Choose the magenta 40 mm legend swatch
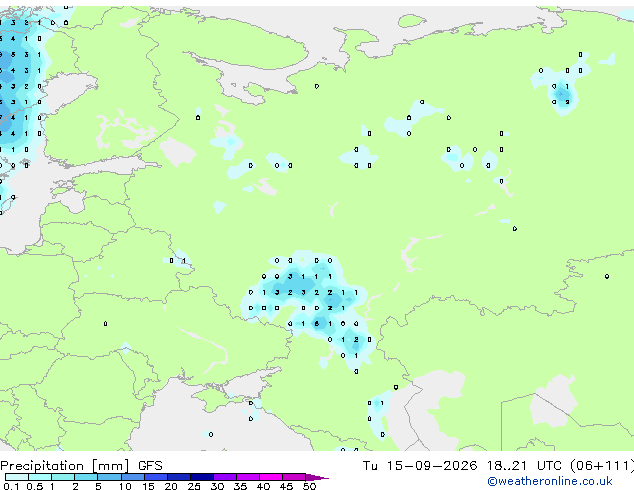This screenshot has height=490, width=634. tap(271, 477)
